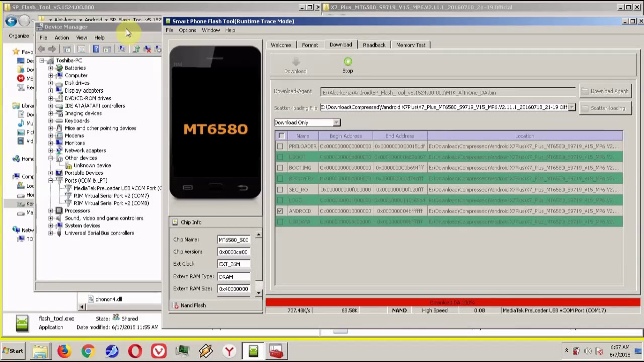This screenshot has width=644, height=362.
Task: Click Nand Flash icon in Chip Info panel
Action: pyautogui.click(x=175, y=305)
